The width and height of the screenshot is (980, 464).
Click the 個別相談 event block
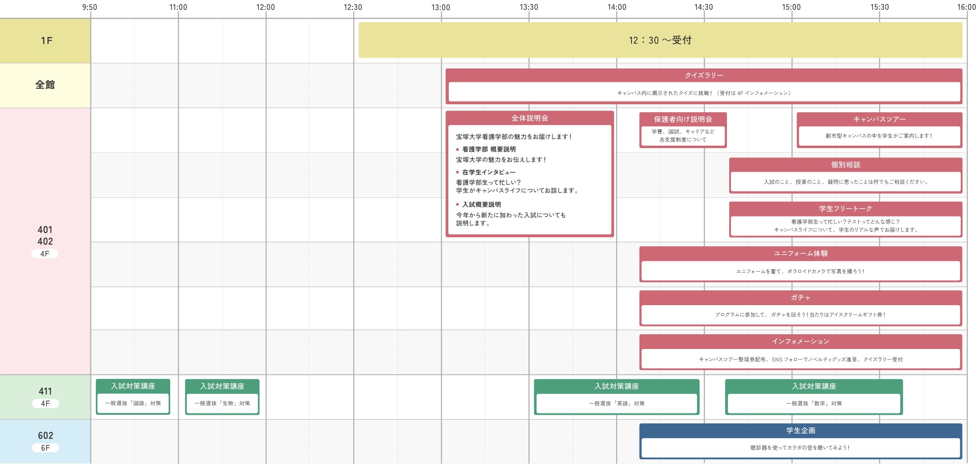845,175
